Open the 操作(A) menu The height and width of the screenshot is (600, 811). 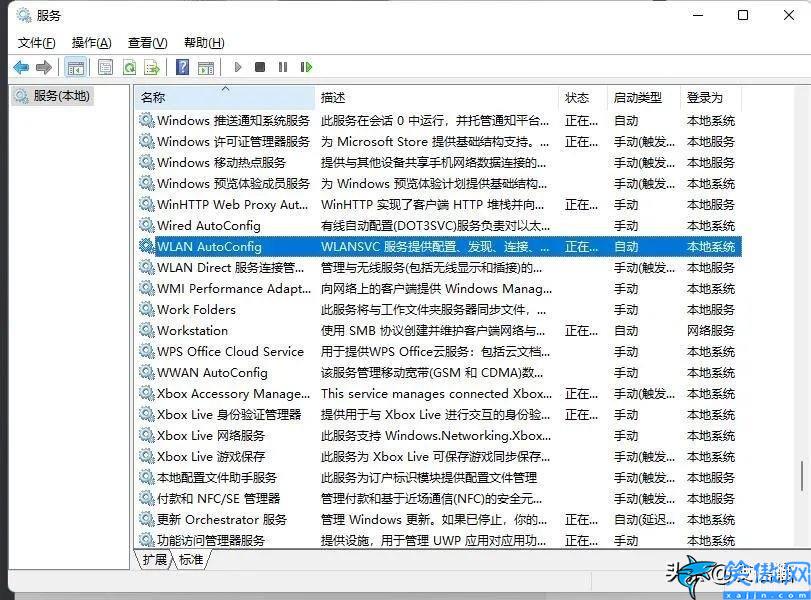[92, 43]
